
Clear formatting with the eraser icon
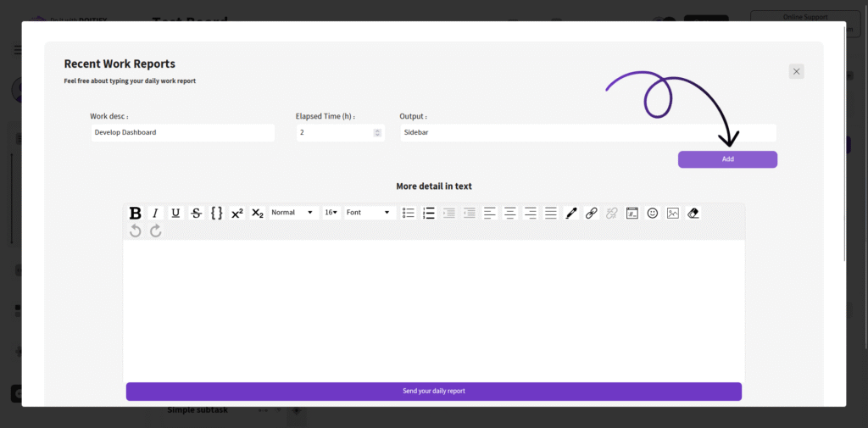click(693, 214)
